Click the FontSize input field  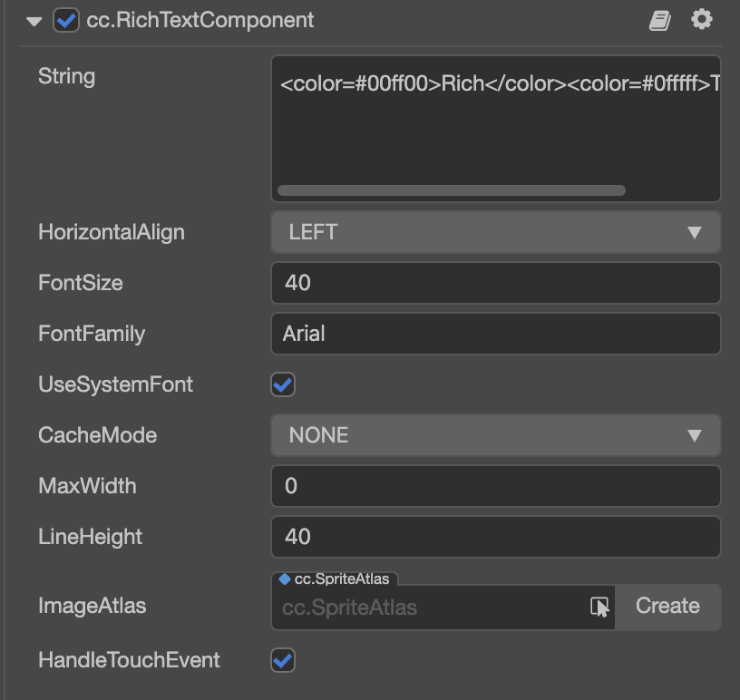tap(495, 283)
